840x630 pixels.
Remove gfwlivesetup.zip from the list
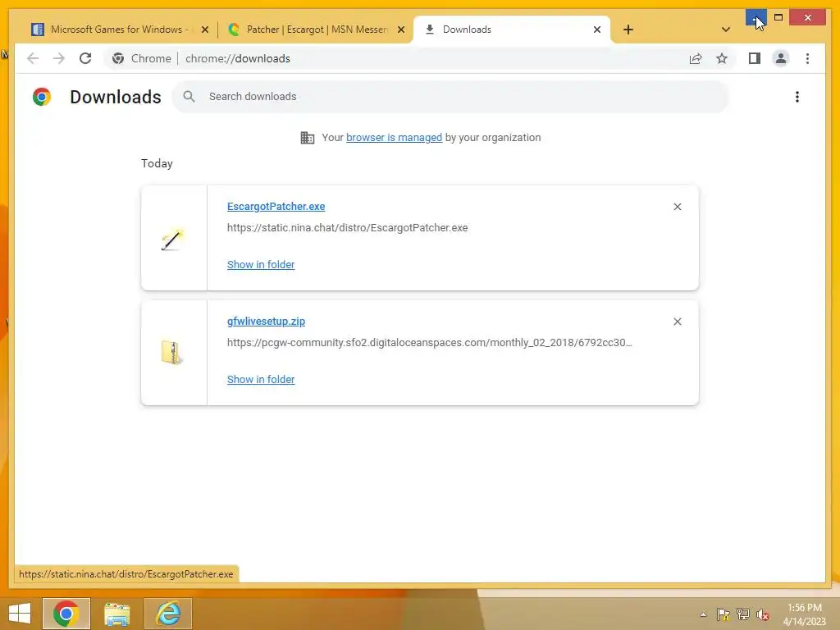point(677,322)
